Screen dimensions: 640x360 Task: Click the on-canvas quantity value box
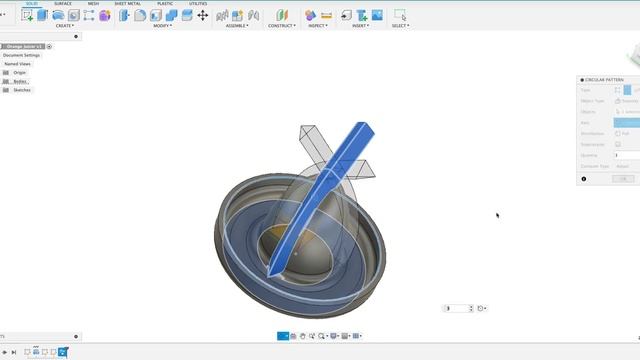[456, 308]
